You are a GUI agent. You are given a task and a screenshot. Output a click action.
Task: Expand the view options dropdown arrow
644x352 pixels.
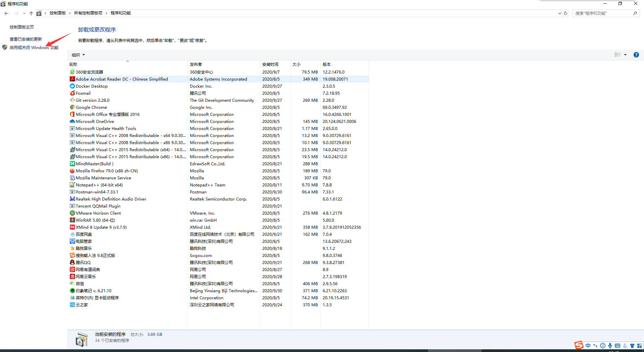point(625,55)
